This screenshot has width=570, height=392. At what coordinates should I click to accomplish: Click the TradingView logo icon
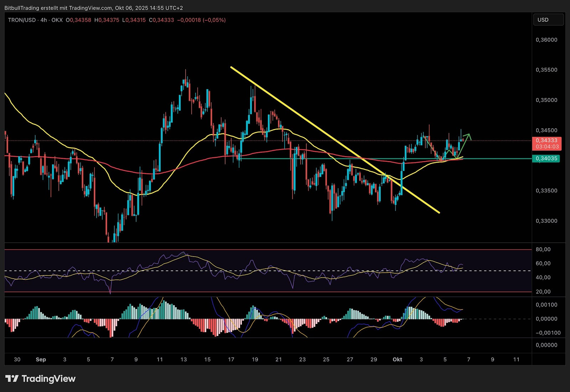click(12, 378)
